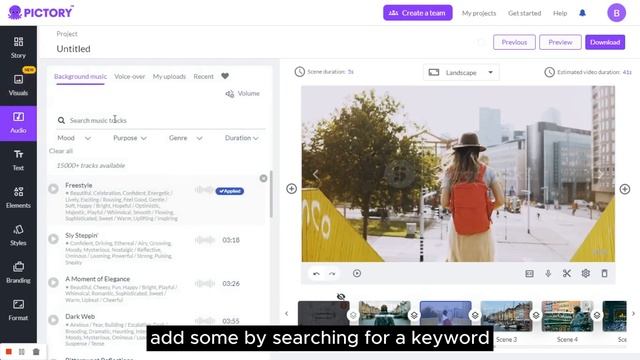The width and height of the screenshot is (640, 360).
Task: Play the current scene preview
Action: coord(357,273)
